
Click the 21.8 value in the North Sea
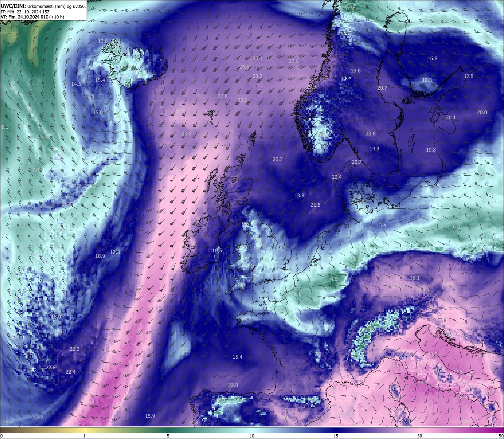coord(315,205)
